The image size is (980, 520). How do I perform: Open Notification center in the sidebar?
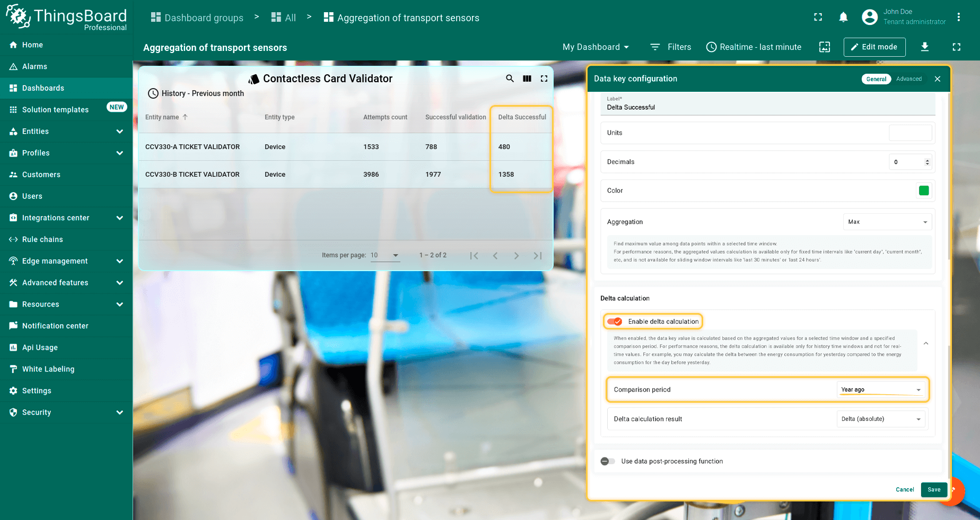[55, 326]
